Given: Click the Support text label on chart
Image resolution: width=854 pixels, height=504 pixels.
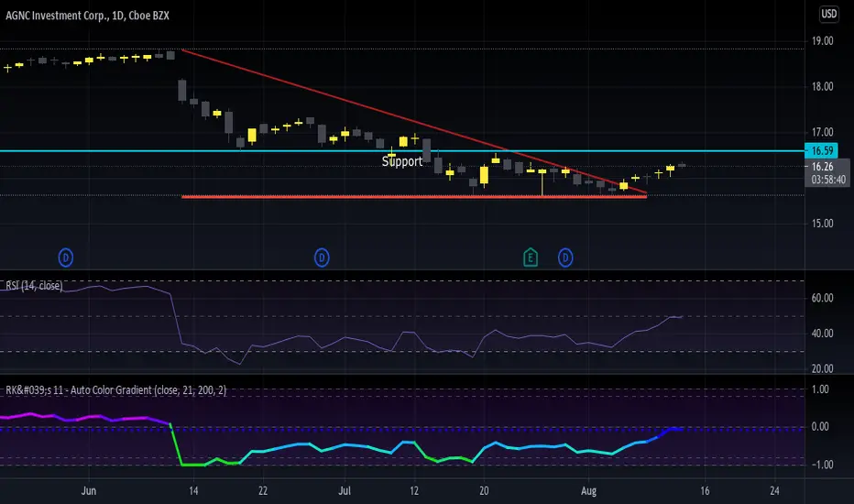Looking at the screenshot, I should coord(402,161).
